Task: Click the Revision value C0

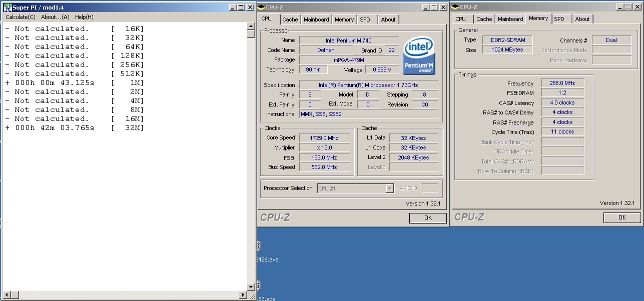Action: pyautogui.click(x=425, y=104)
